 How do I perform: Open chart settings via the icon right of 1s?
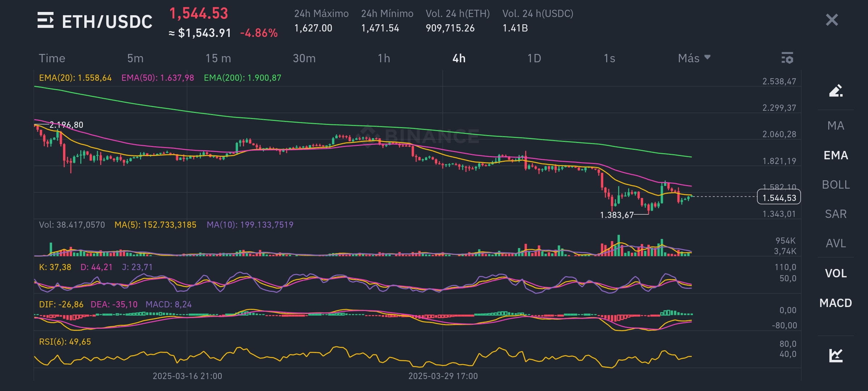[788, 58]
